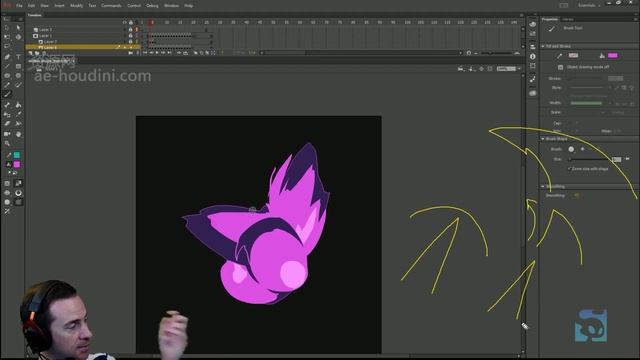Open the Window menu
Image resolution: width=640 pixels, height=360 pixels.
[171, 6]
